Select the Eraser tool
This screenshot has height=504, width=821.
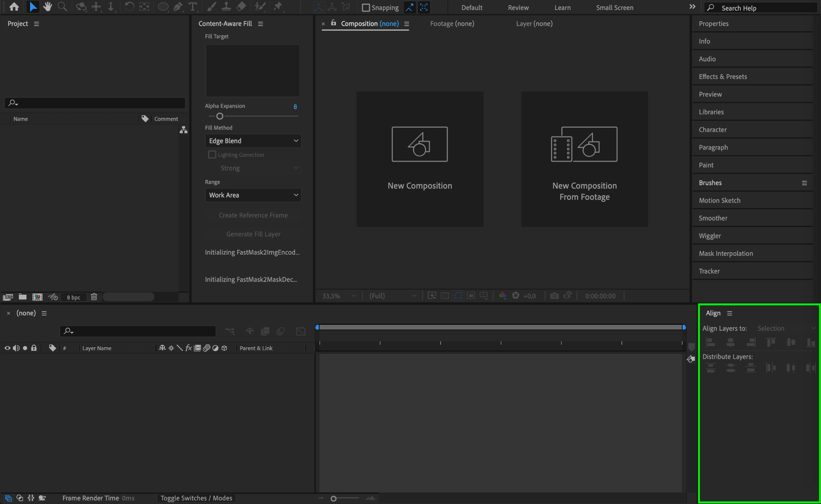(241, 7)
